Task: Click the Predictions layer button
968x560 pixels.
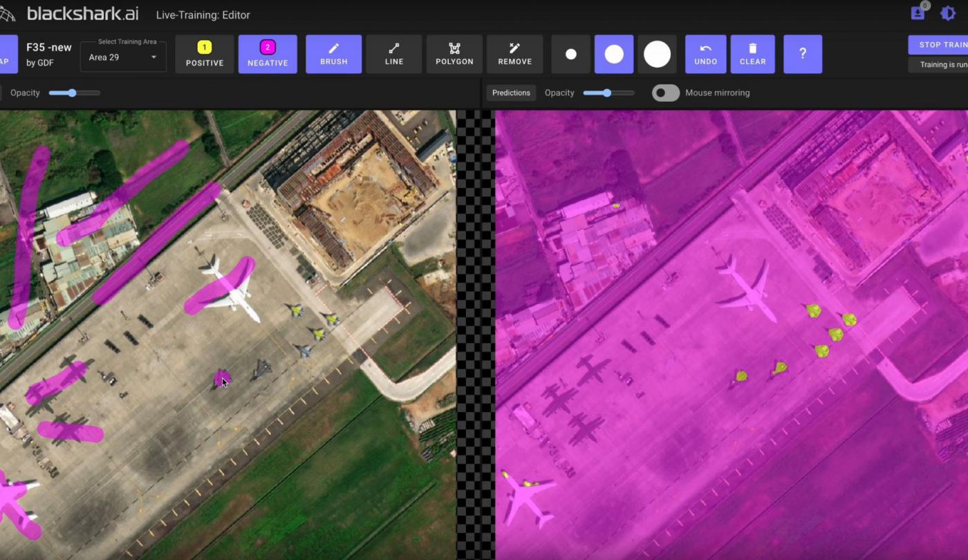Action: (x=511, y=93)
